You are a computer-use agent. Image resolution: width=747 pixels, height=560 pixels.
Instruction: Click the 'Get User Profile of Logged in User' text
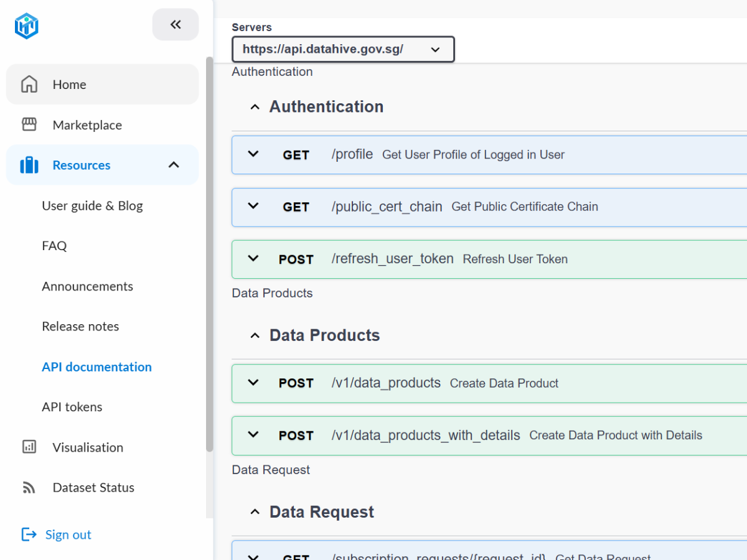tap(473, 155)
